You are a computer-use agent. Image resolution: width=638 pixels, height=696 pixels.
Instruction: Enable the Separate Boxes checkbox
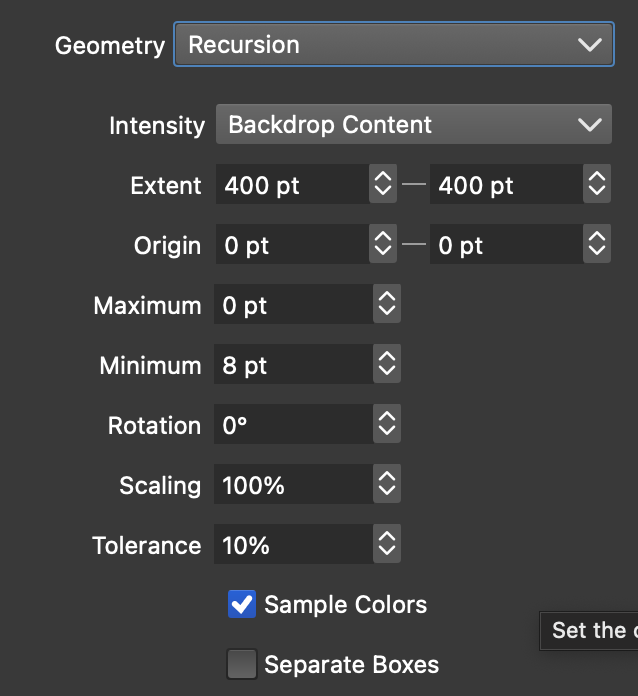tap(242, 664)
